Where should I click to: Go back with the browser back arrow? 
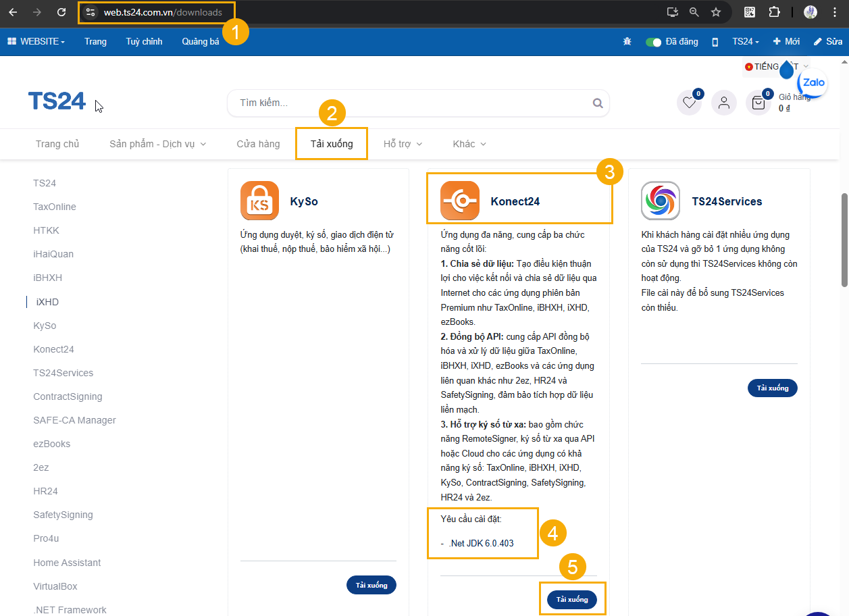click(13, 12)
